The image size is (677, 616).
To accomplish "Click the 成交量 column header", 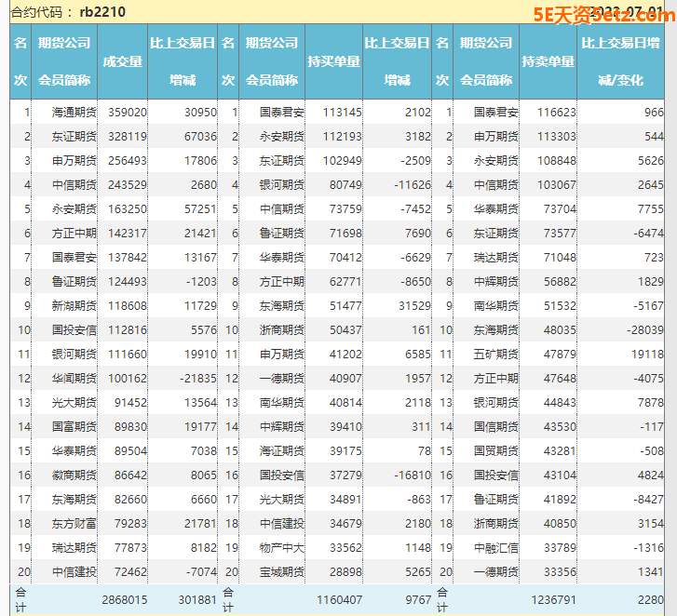I will (x=122, y=61).
